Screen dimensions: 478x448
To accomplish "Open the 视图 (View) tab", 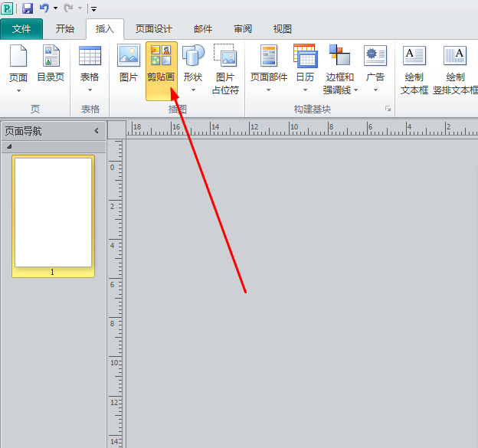I will coord(283,29).
